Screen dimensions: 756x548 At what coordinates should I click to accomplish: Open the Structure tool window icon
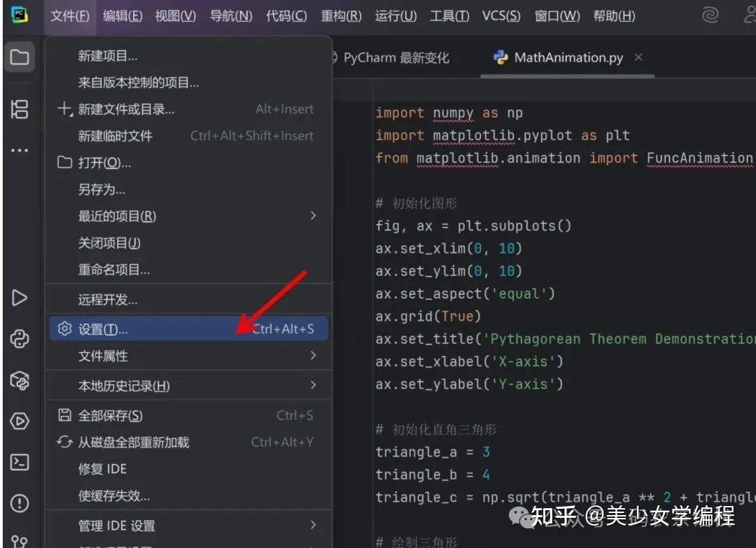pos(20,109)
